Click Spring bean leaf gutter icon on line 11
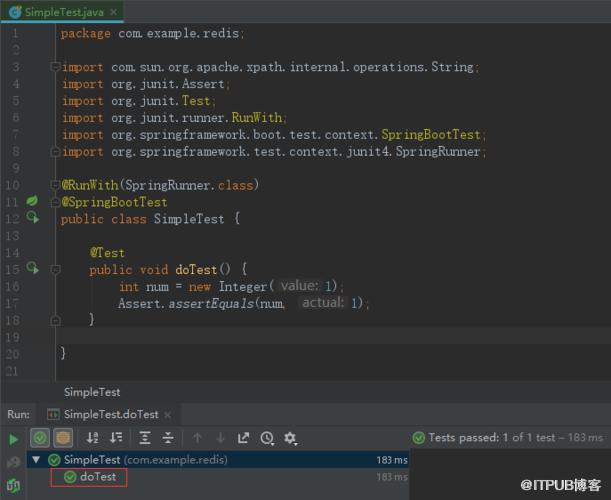The height and width of the screenshot is (500, 611). click(32, 201)
